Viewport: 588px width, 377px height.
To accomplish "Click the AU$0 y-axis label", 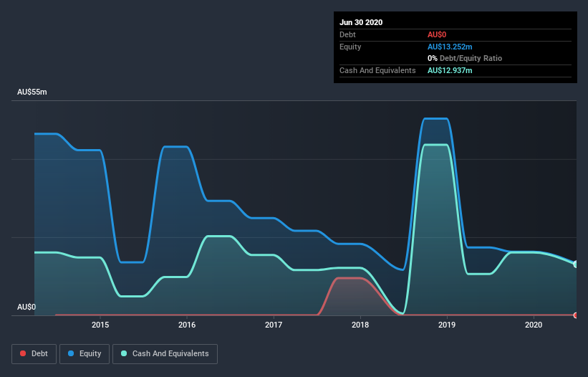I will click(x=26, y=307).
